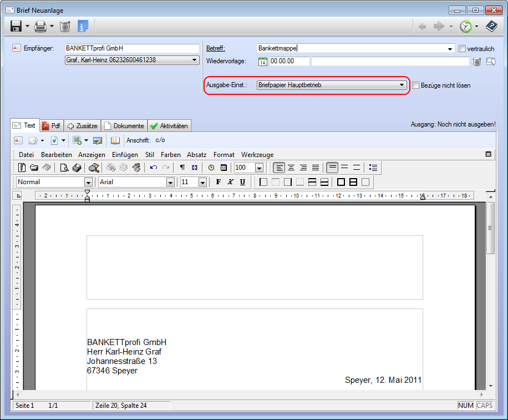Check the Bezüge nicht lösen box

click(x=416, y=85)
